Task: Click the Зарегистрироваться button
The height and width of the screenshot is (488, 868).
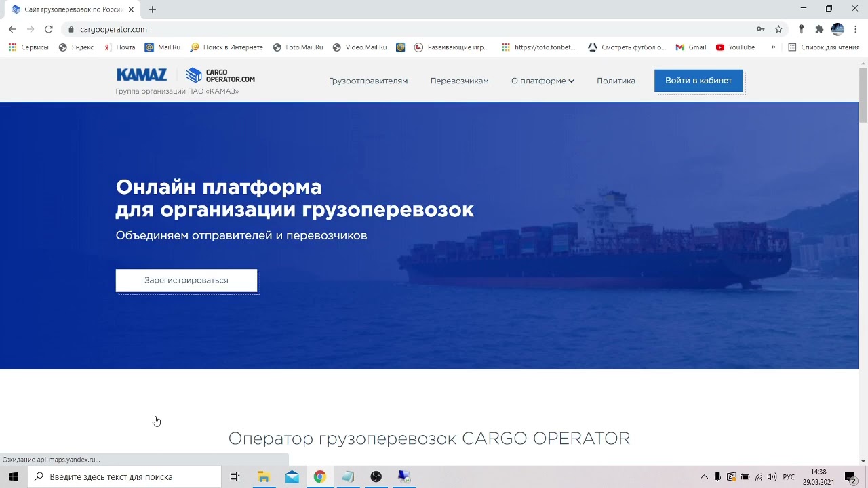Action: point(186,281)
